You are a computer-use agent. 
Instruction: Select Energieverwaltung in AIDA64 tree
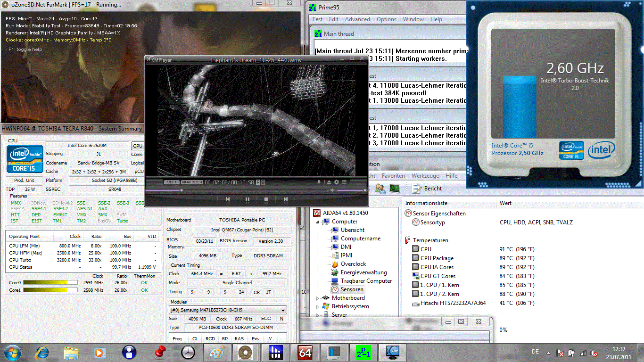(x=364, y=272)
